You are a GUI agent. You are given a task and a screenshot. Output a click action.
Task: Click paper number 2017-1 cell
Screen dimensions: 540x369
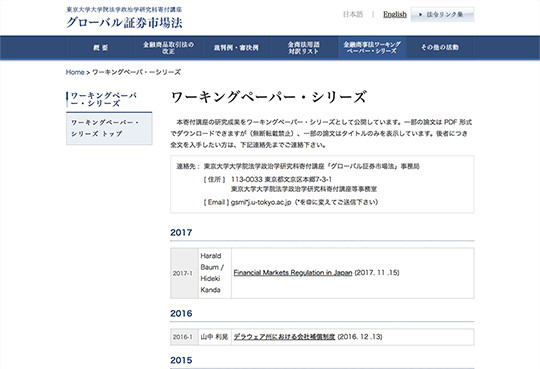pos(184,273)
